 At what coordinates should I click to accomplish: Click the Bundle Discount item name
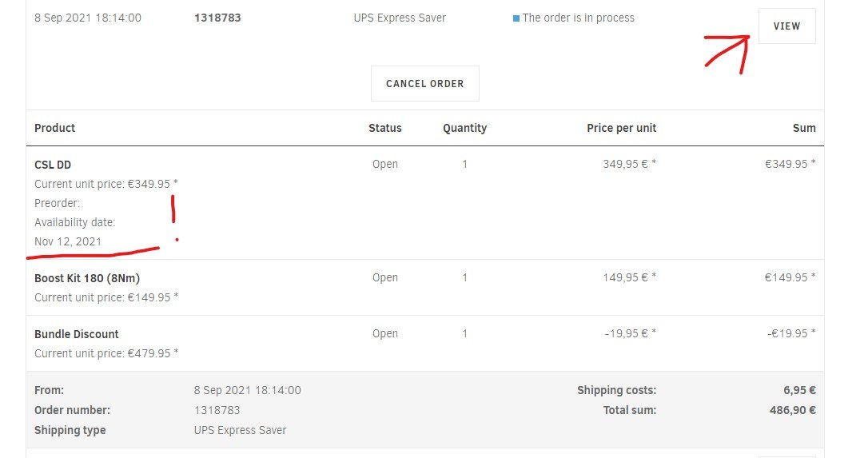coord(77,334)
